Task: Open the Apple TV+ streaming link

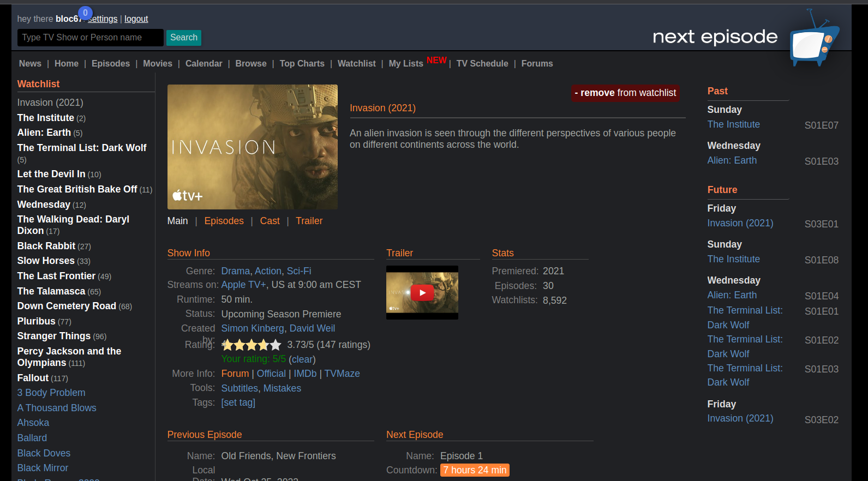Action: (x=244, y=285)
